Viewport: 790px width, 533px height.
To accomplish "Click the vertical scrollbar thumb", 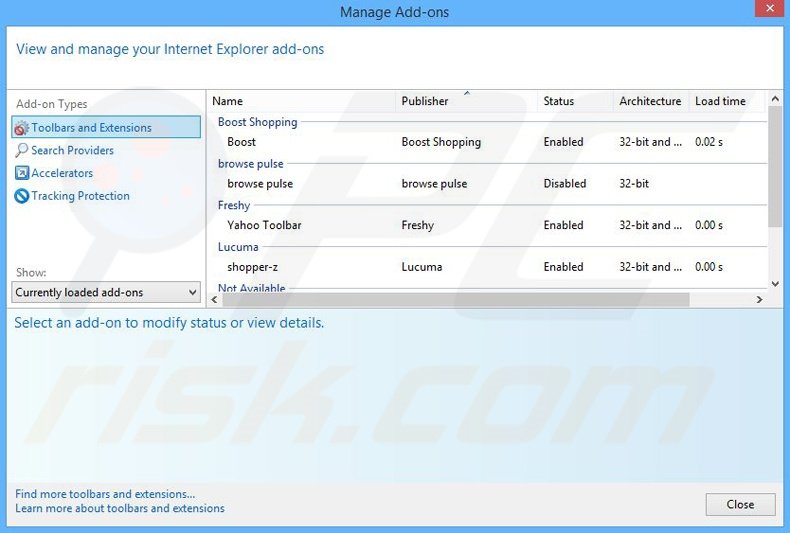I will 775,166.
